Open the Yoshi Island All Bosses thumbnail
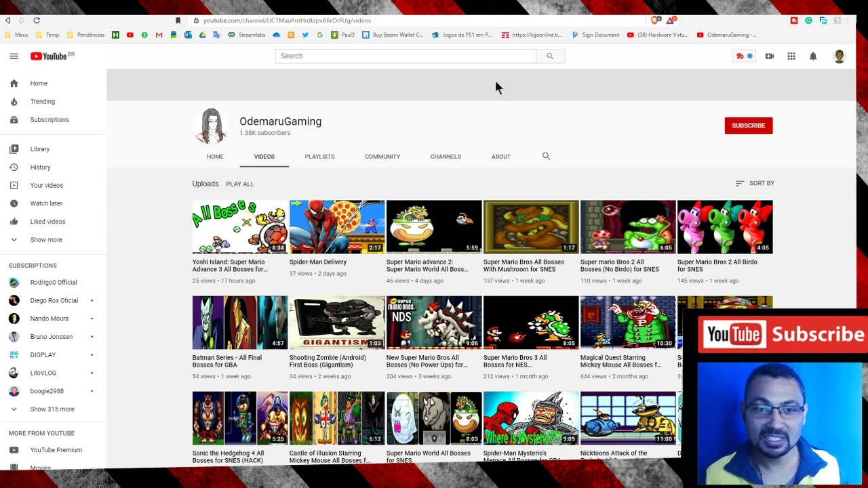The width and height of the screenshot is (868, 488). 240,227
